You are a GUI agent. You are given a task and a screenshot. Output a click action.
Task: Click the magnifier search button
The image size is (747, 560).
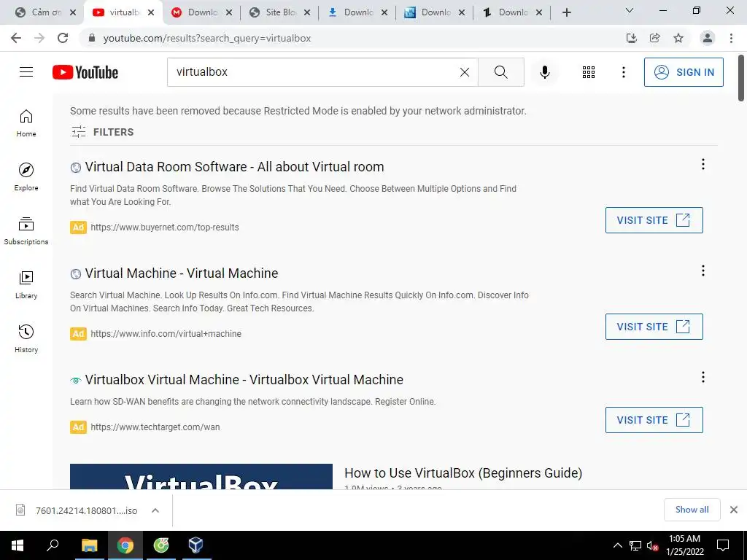[500, 72]
